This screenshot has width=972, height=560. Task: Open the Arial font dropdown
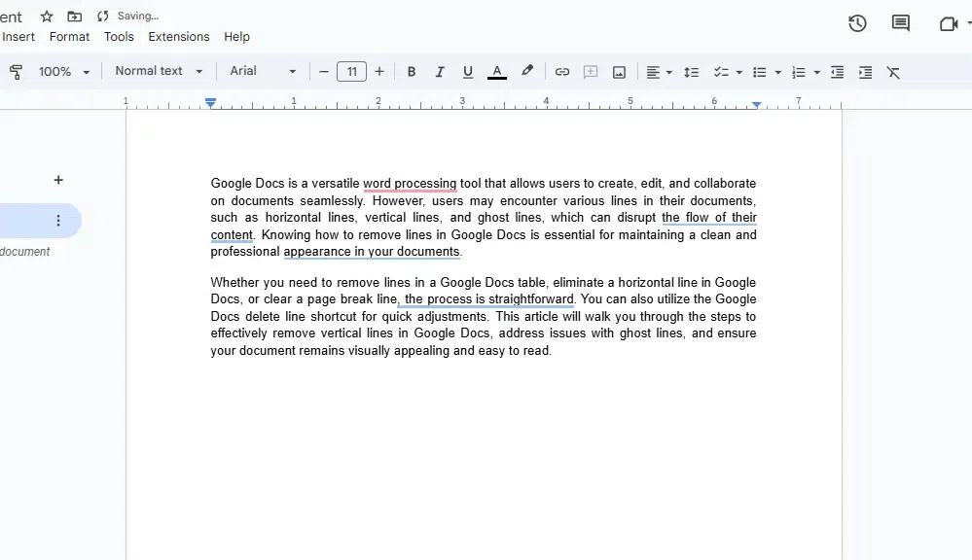point(263,71)
